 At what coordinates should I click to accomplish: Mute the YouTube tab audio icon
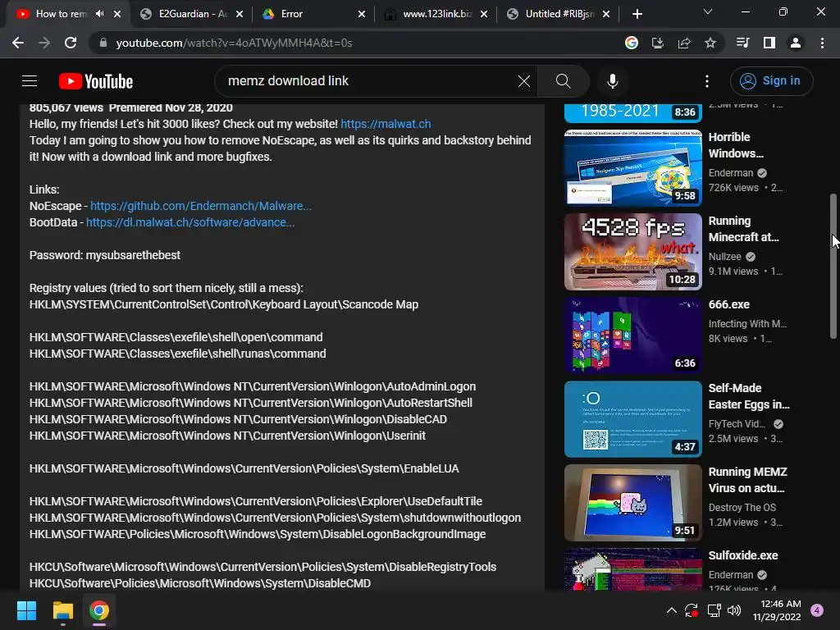99,14
